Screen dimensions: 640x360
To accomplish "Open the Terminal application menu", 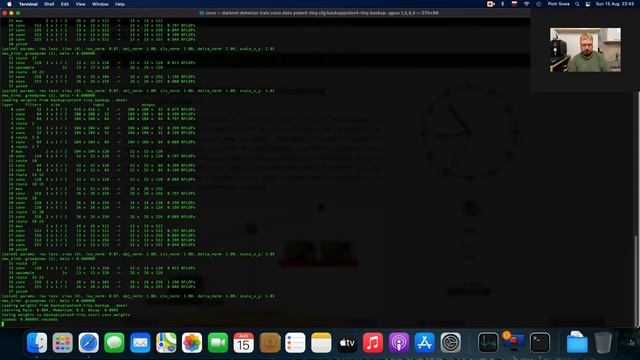I will [28, 4].
